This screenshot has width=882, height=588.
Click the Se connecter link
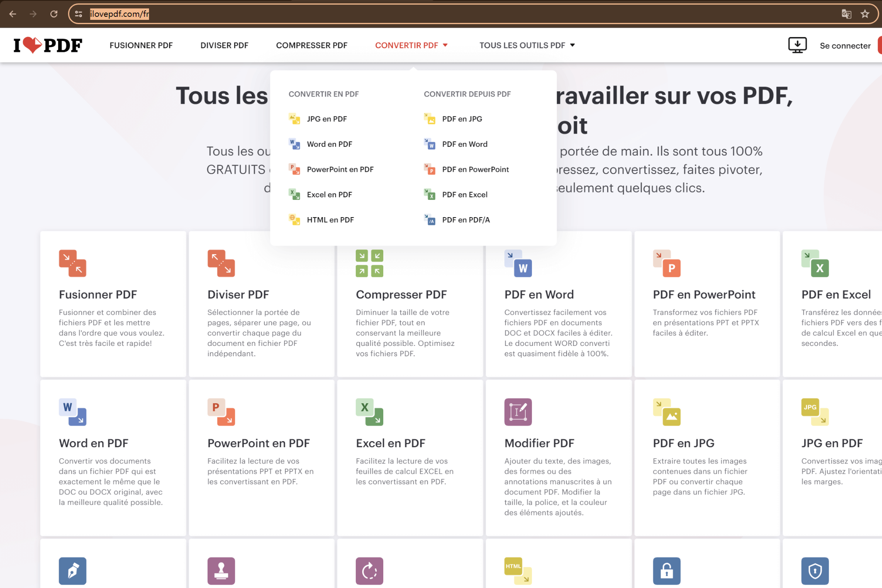(x=845, y=46)
